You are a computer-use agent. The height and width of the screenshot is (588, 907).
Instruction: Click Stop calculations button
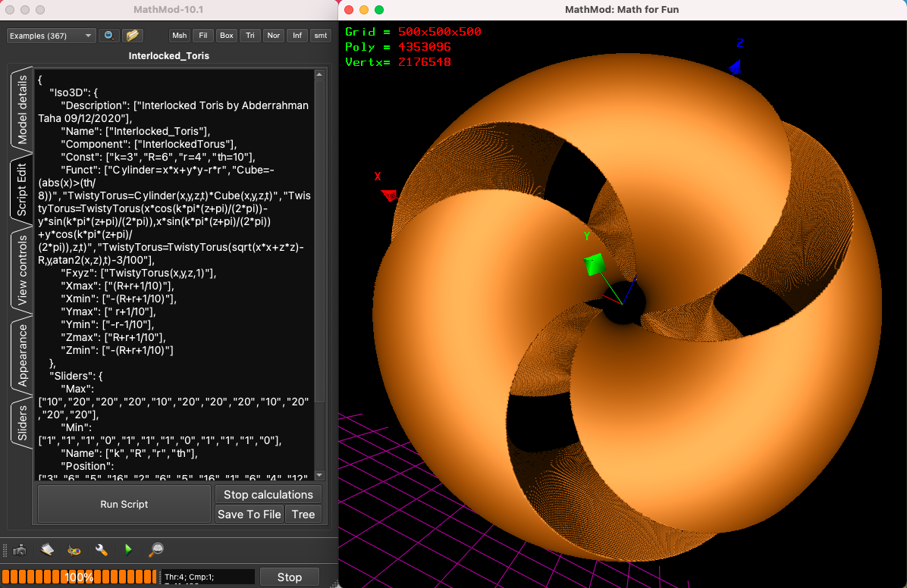pos(268,494)
